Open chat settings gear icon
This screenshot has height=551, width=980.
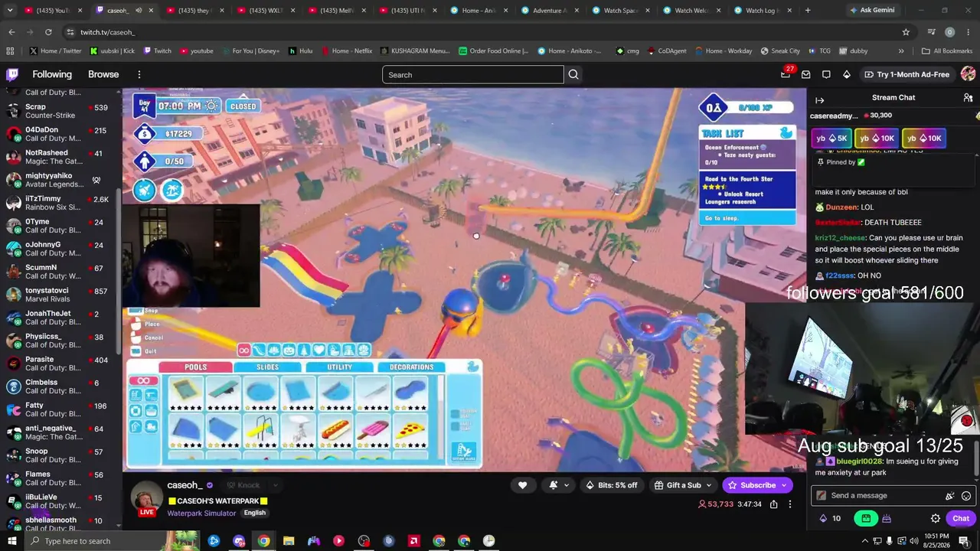tap(936, 518)
